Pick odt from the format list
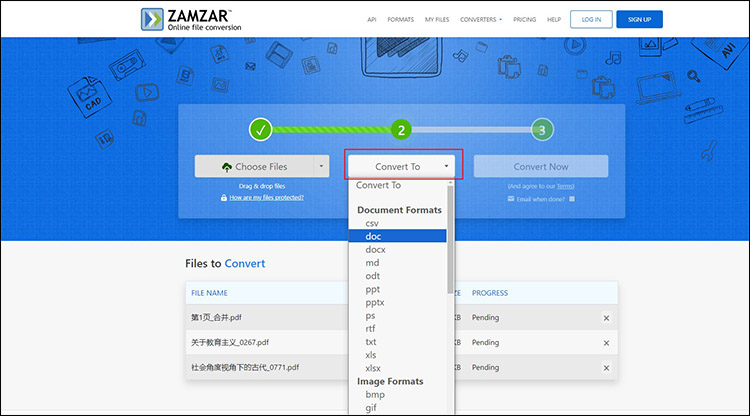This screenshot has height=416, width=750. [x=397, y=276]
